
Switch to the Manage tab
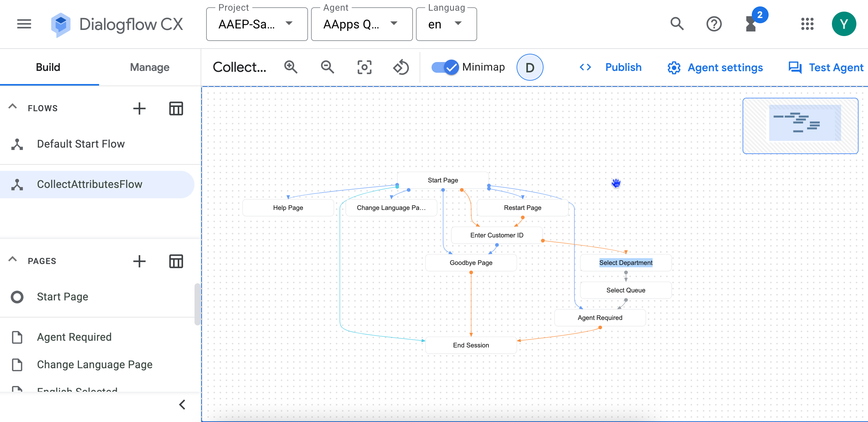(150, 67)
